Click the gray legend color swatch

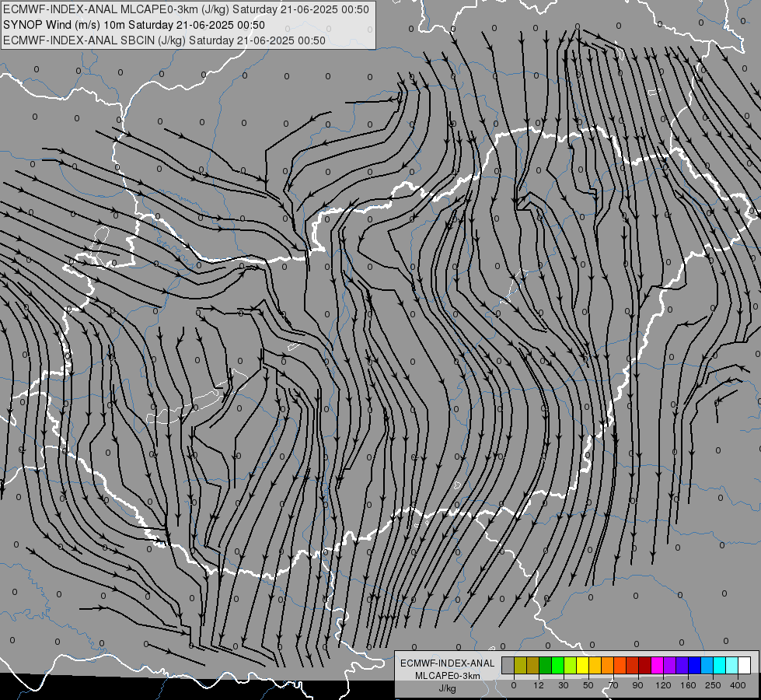click(x=508, y=665)
